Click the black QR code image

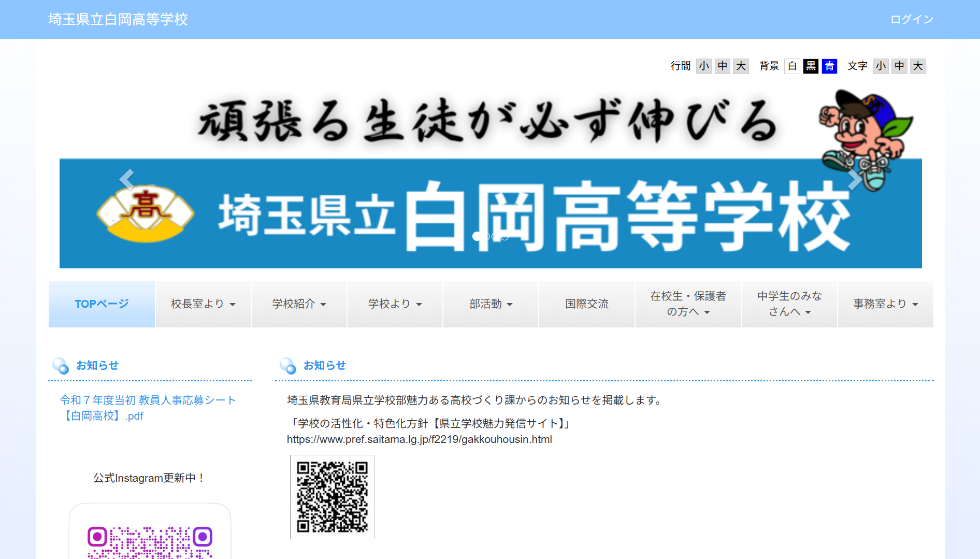332,497
